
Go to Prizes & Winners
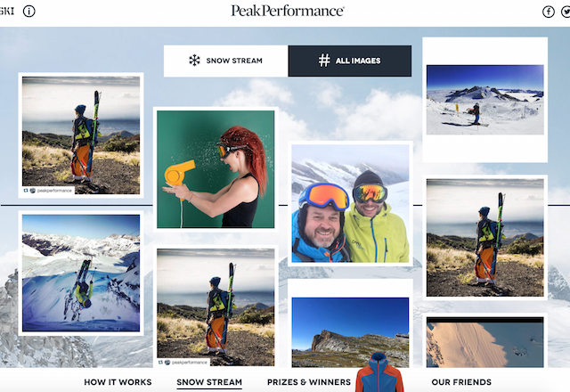(309, 382)
